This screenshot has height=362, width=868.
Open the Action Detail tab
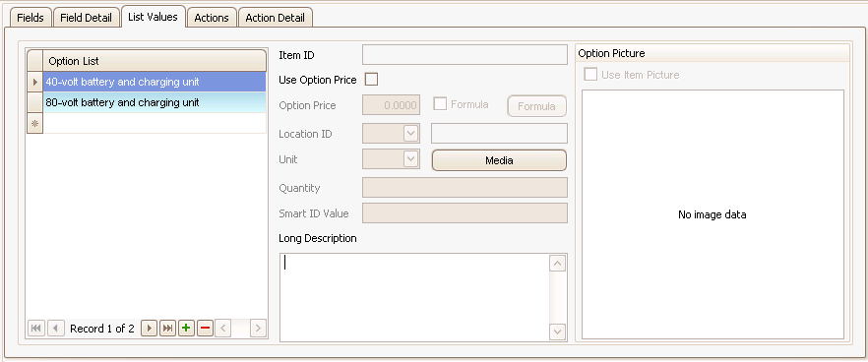pyautogui.click(x=276, y=17)
